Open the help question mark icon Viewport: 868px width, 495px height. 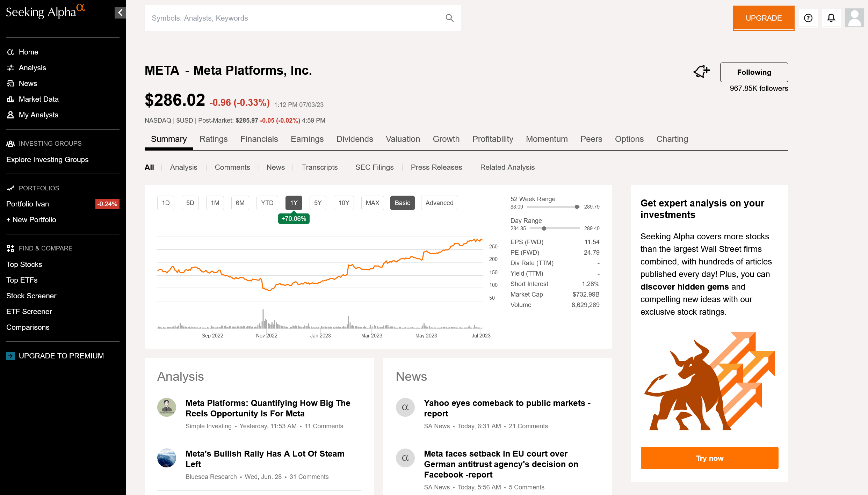coord(808,18)
